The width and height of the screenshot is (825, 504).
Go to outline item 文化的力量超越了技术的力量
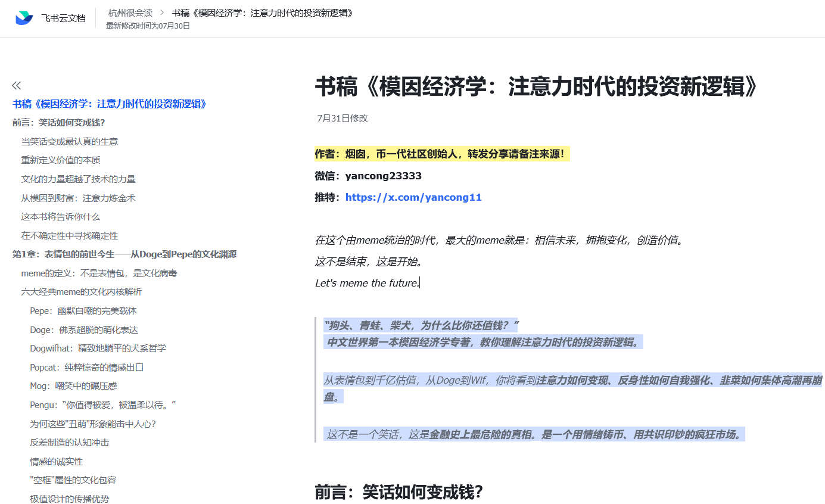coord(79,179)
